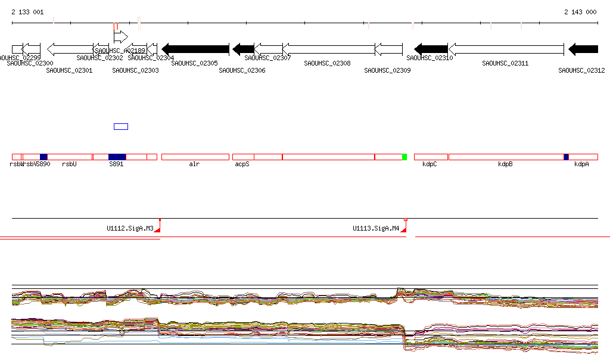Image resolution: width=610 pixels, height=364 pixels.
Task: Click the 2 133 001 start coordinate
Action: [27, 12]
